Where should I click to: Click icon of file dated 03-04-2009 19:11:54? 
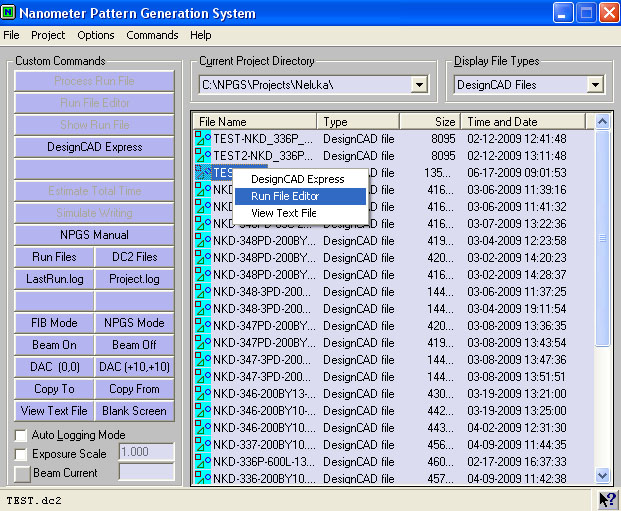pyautogui.click(x=202, y=308)
